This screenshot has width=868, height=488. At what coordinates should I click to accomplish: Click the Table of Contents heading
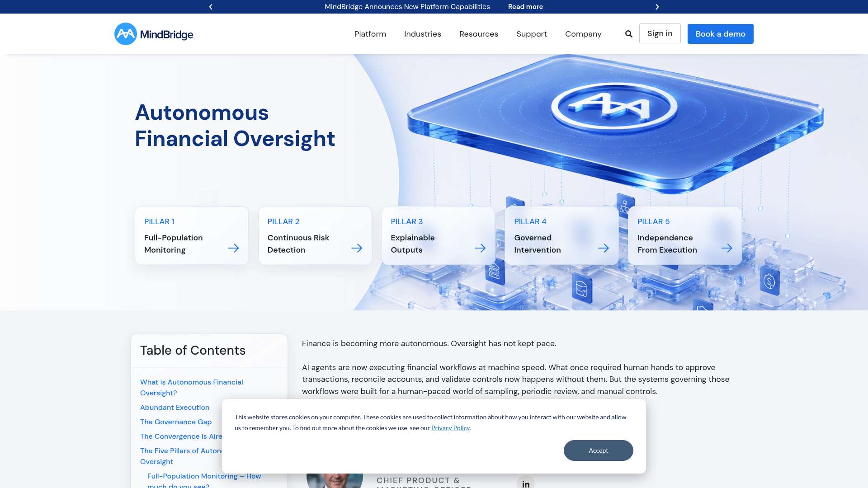[x=193, y=350]
